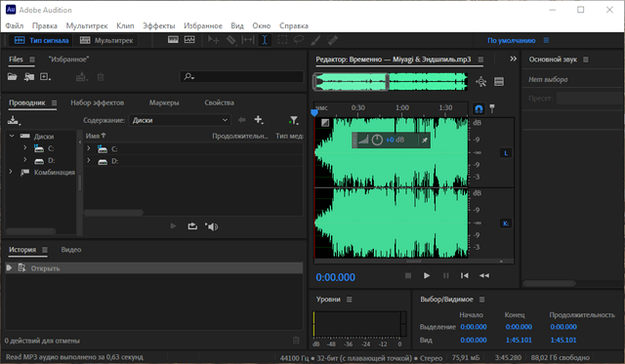The height and width of the screenshot is (364, 625).
Task: Click the stop button in transport
Action: 408,275
